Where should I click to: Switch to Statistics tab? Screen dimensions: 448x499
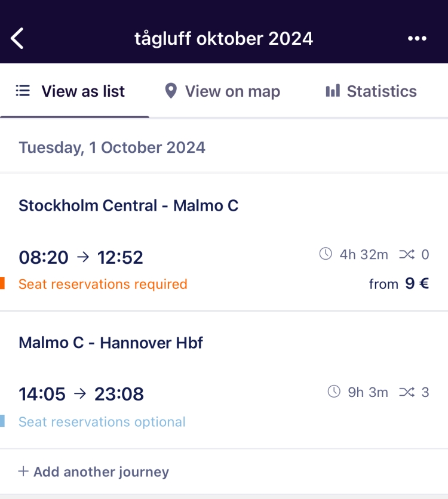coord(372,91)
